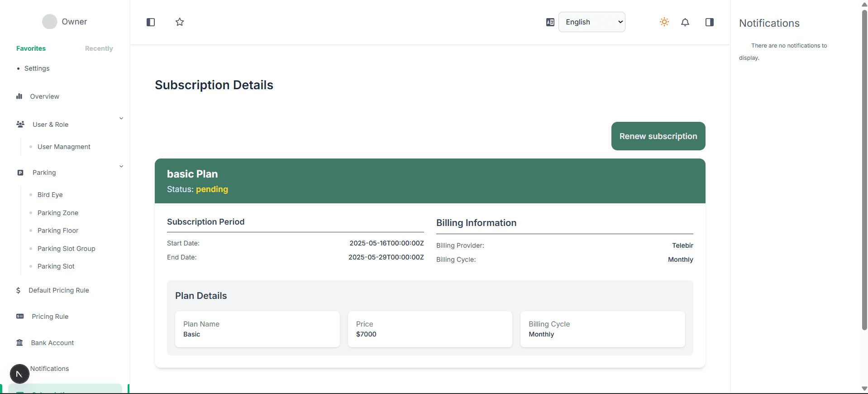Open Parking Slot Group page

coord(66,249)
